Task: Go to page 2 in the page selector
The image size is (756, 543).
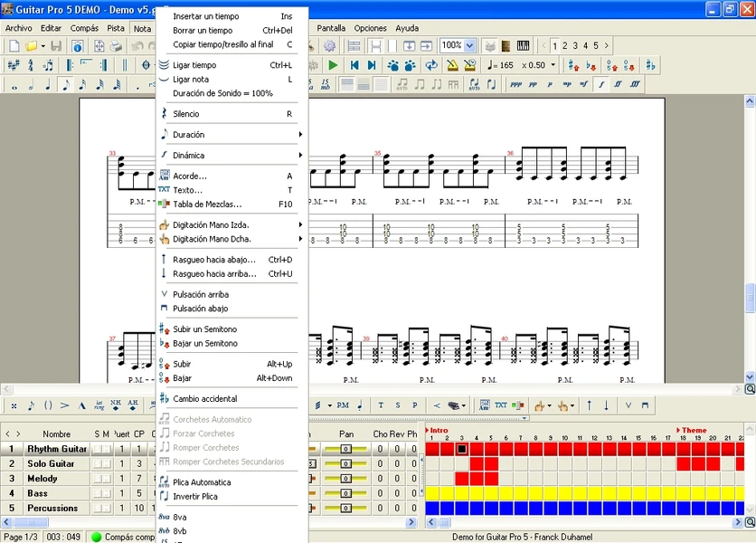Action: coord(564,46)
